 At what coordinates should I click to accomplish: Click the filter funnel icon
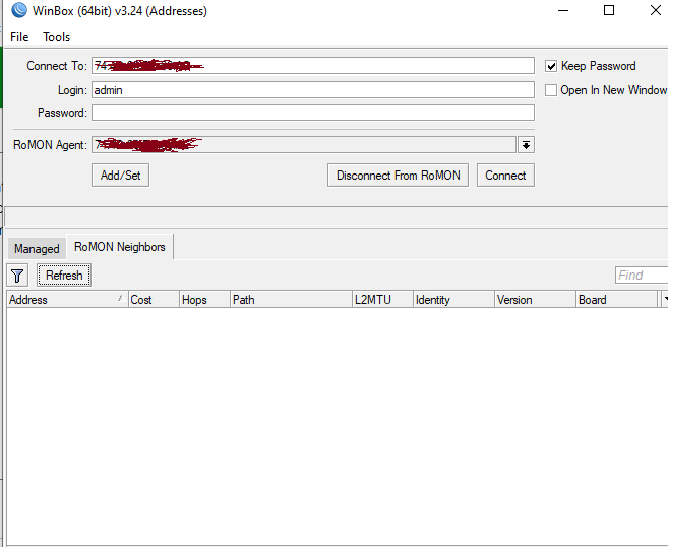coord(17,276)
